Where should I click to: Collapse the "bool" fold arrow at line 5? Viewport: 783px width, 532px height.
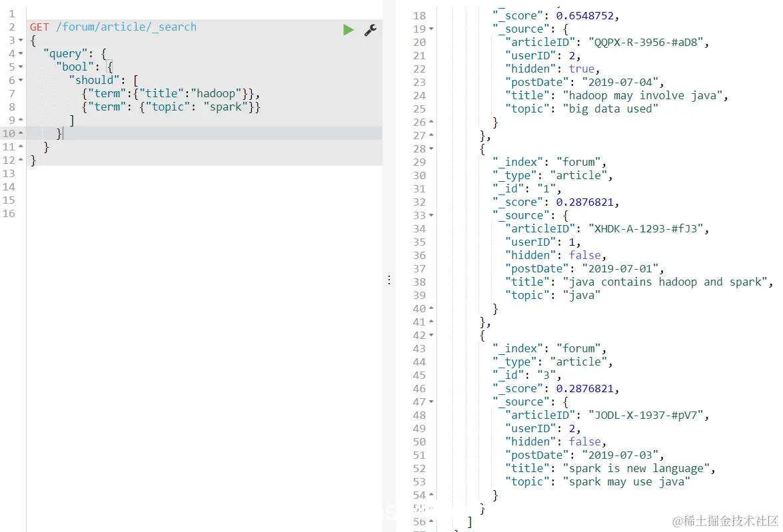pos(21,67)
